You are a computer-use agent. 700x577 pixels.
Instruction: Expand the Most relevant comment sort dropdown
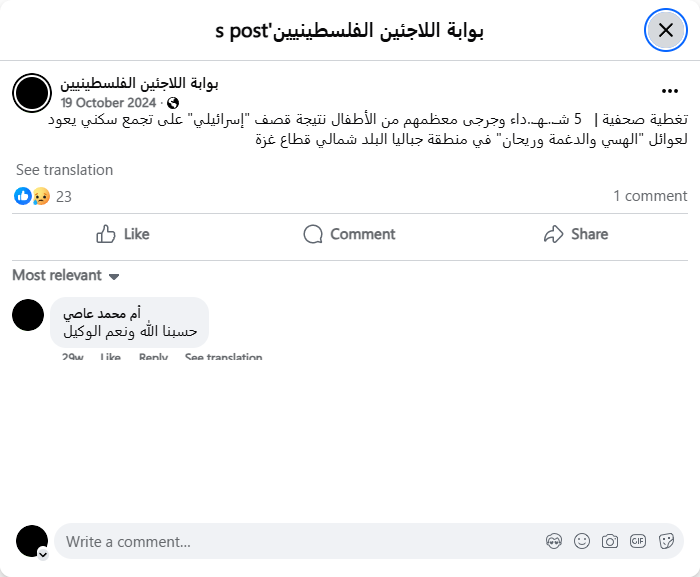point(66,275)
